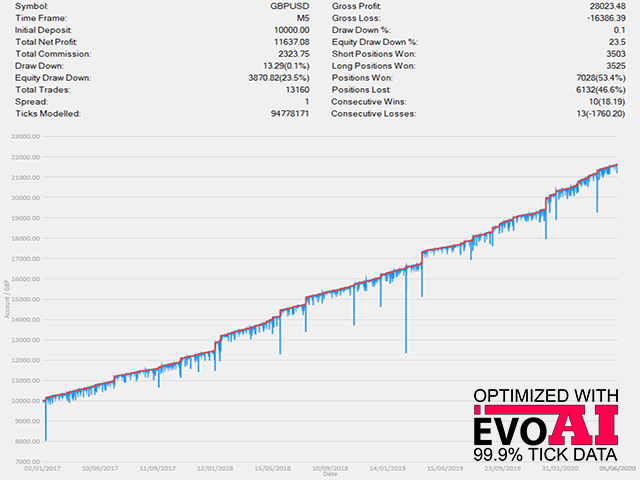Select the Short Positions Won label

point(374,54)
